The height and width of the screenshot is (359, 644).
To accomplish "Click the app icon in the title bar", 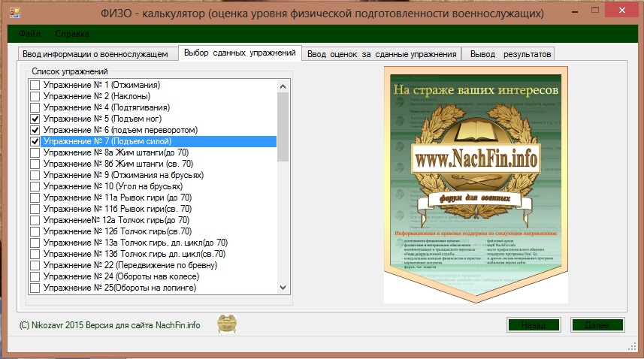I will 15,13.
